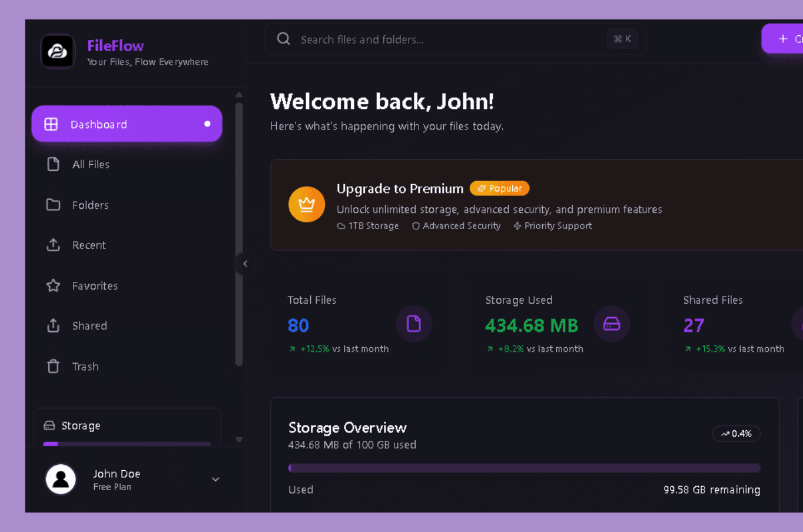Click the sidebar scroll down arrow
The image size is (803, 532).
tap(239, 440)
